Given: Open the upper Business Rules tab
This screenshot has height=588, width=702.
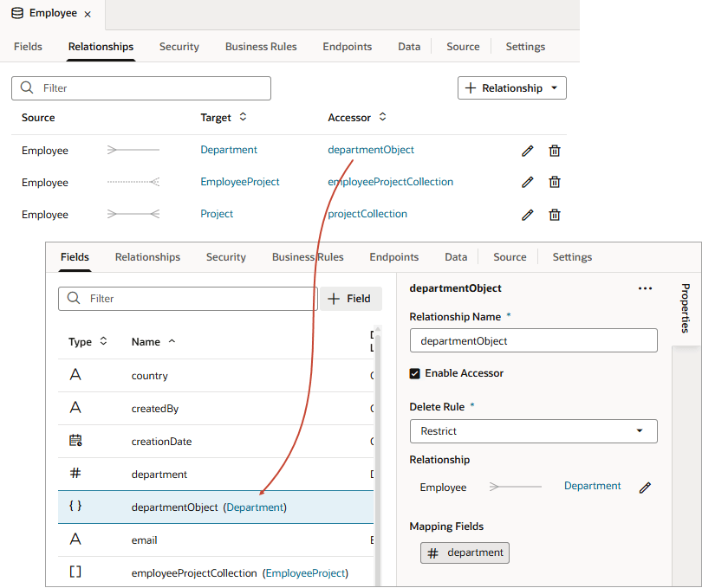Looking at the screenshot, I should [261, 47].
